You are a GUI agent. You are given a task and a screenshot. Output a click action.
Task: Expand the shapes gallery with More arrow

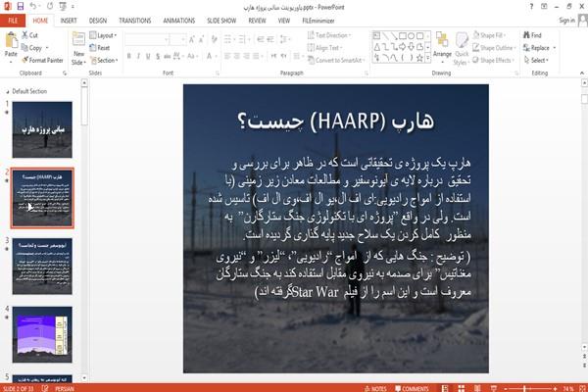pyautogui.click(x=428, y=58)
